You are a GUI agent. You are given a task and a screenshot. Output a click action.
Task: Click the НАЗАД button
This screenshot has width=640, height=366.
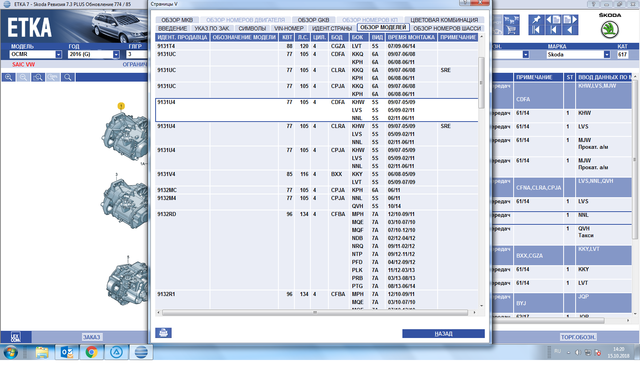[x=443, y=333]
